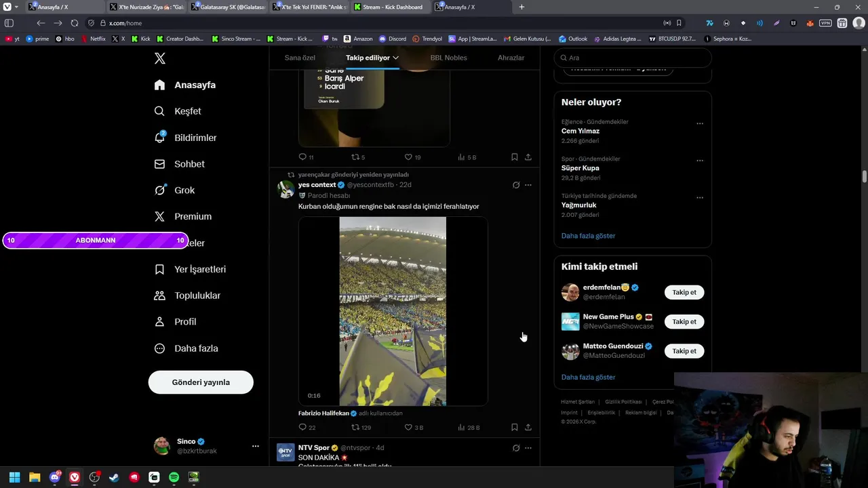
Task: Open yes context profile avatar
Action: coord(286,189)
